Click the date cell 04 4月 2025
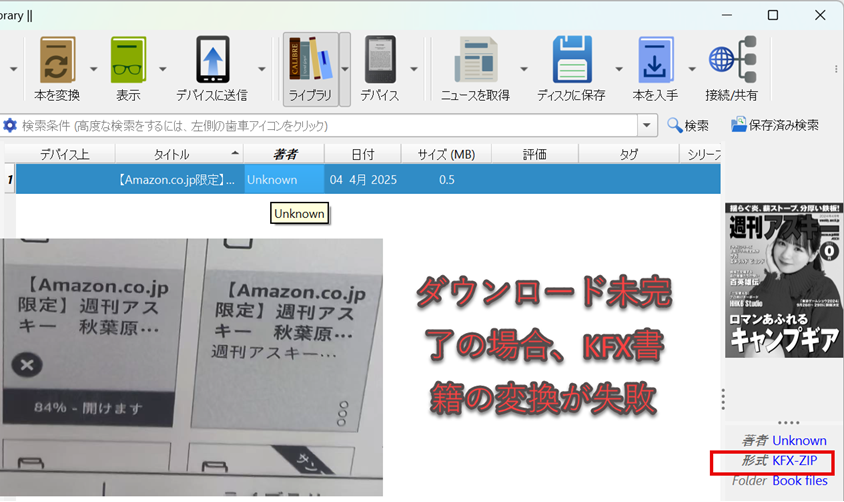 coord(363,179)
